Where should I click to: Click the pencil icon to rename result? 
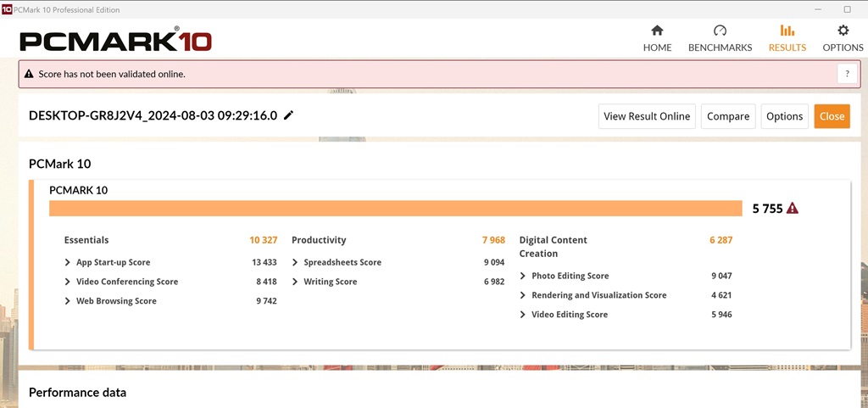(288, 115)
